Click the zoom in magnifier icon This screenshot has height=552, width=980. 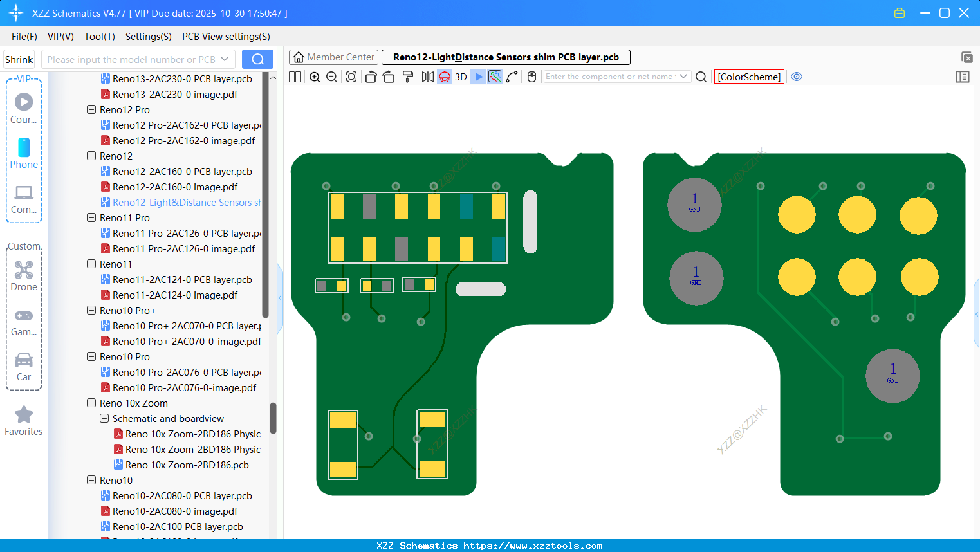pyautogui.click(x=315, y=77)
